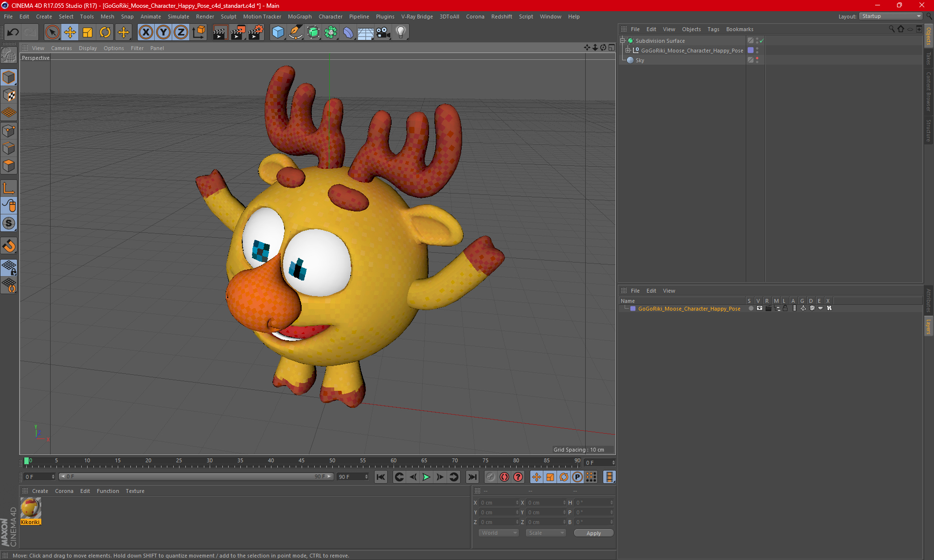934x560 pixels.
Task: Add a Cube primitive object
Action: tap(278, 33)
